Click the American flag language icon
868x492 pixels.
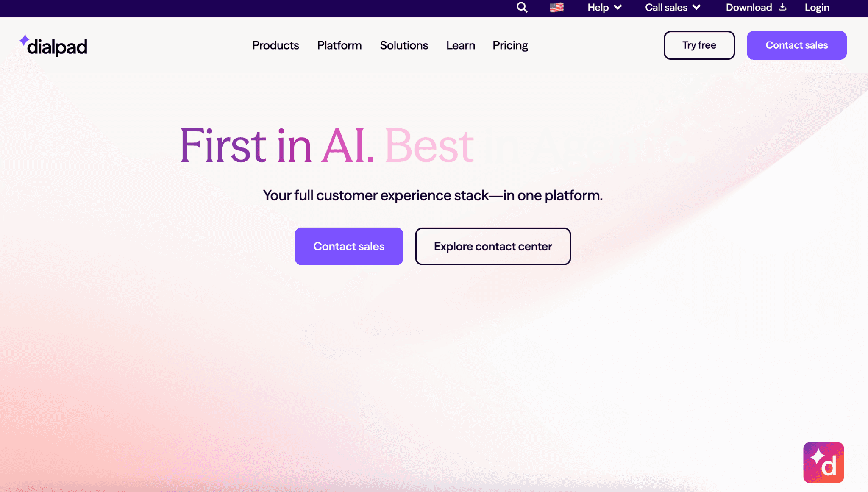(x=556, y=7)
